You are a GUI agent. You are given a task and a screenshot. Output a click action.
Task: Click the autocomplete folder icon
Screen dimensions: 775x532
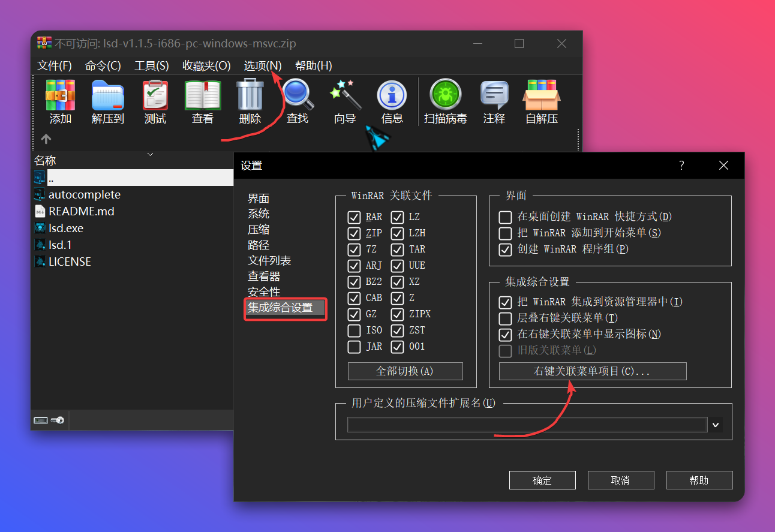click(40, 194)
